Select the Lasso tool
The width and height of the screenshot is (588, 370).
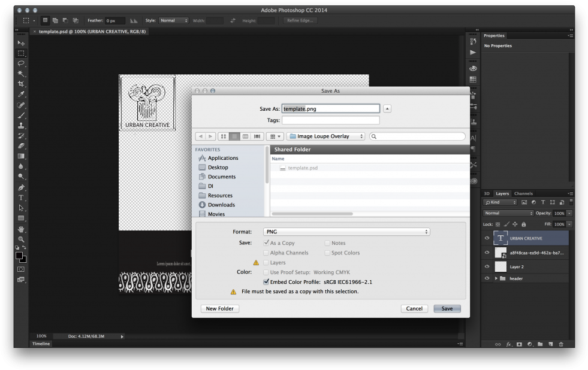click(21, 63)
